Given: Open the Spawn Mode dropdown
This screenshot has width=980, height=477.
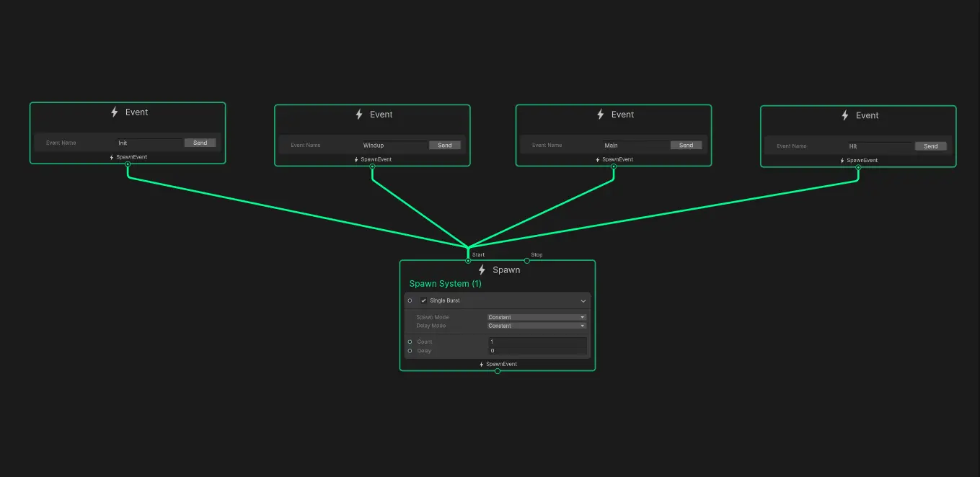Looking at the screenshot, I should tap(537, 317).
